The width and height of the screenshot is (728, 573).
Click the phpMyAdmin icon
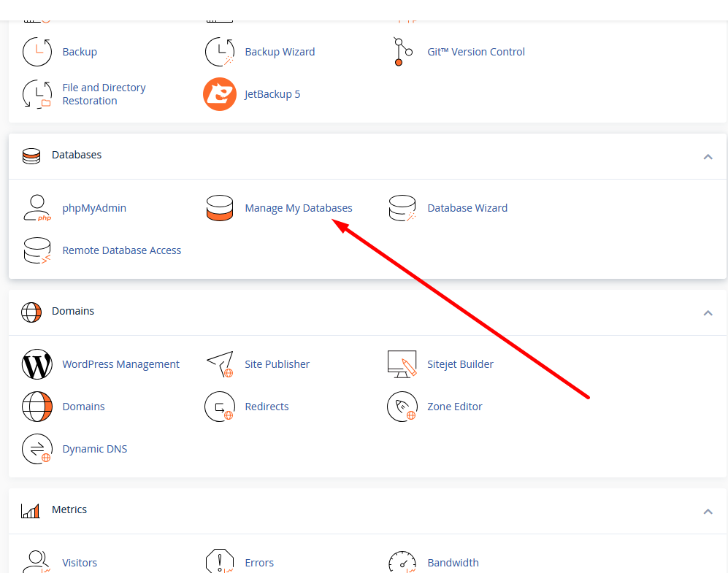(37, 208)
